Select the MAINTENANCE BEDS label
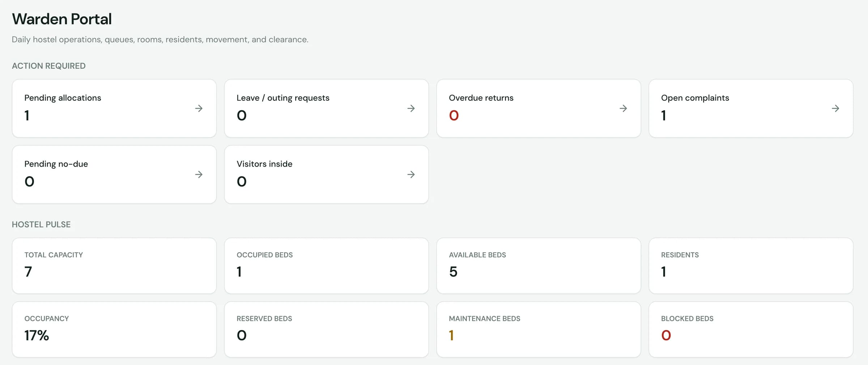Screen dimensions: 868x365 pyautogui.click(x=485, y=319)
